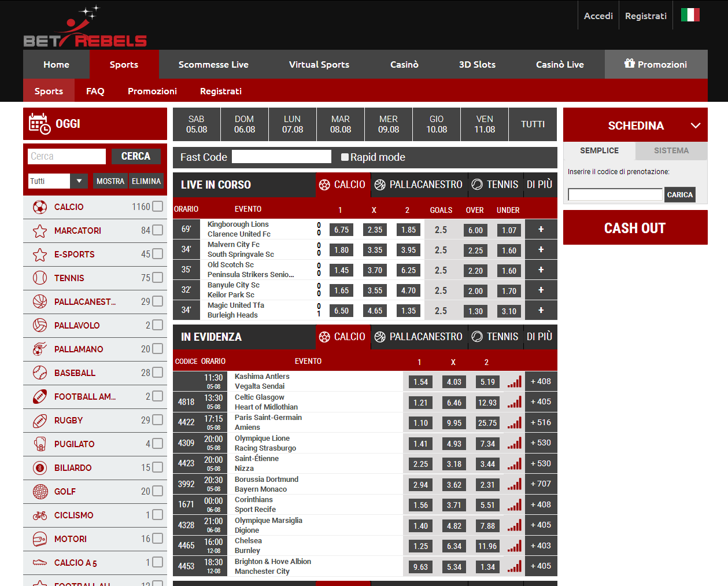Click the Calcio soccer ball sidebar icon
The height and width of the screenshot is (586, 728).
pyautogui.click(x=40, y=207)
